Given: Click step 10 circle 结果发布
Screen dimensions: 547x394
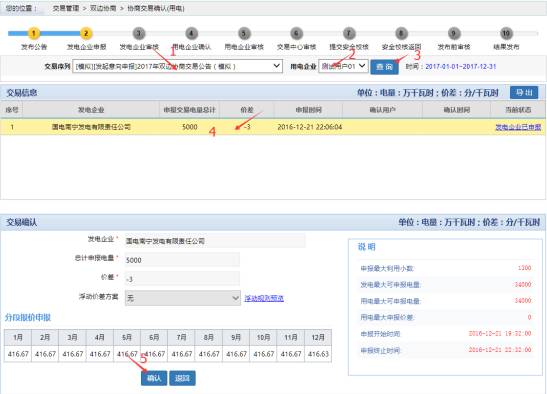Looking at the screenshot, I should (506, 34).
